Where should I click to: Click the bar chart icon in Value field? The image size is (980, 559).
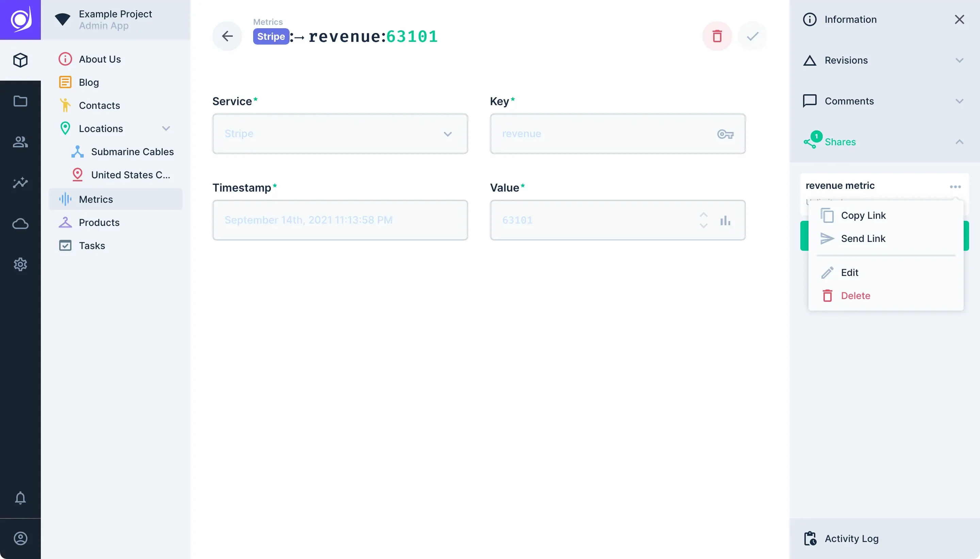(725, 220)
